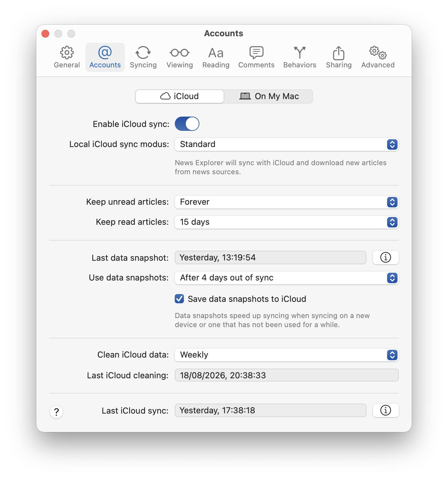The width and height of the screenshot is (448, 480).
Task: Click the Last iCloud cleaning date field
Action: 287,375
